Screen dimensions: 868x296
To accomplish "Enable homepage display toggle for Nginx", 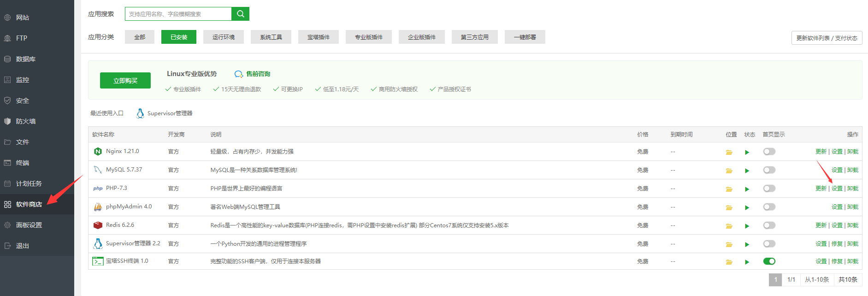I will (769, 152).
